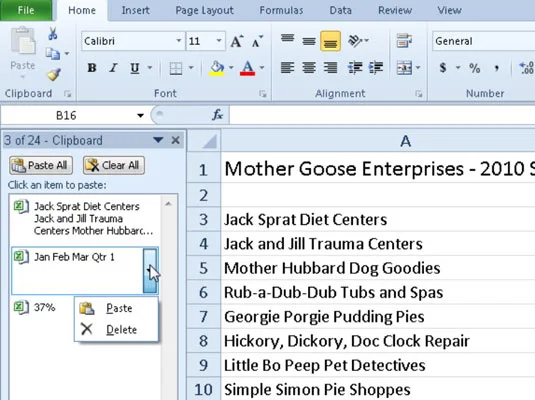Align text left
The image size is (535, 400).
pyautogui.click(x=288, y=68)
